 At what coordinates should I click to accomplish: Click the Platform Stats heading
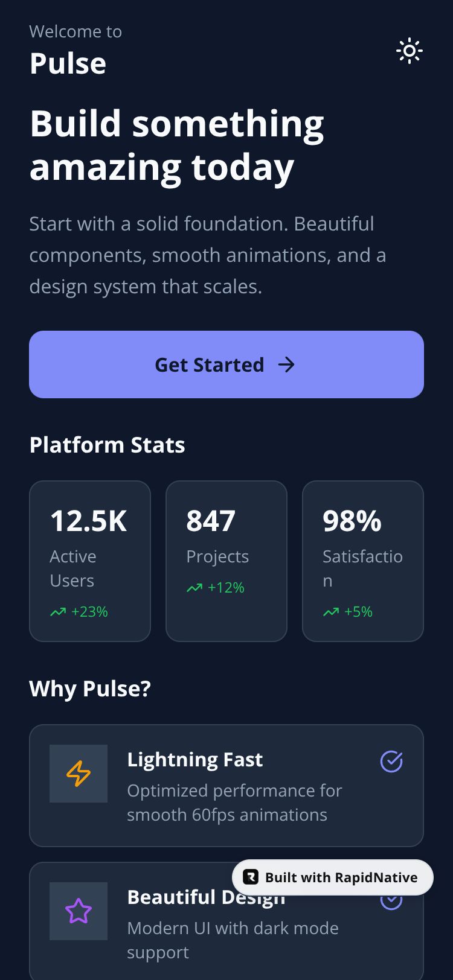pyautogui.click(x=107, y=445)
